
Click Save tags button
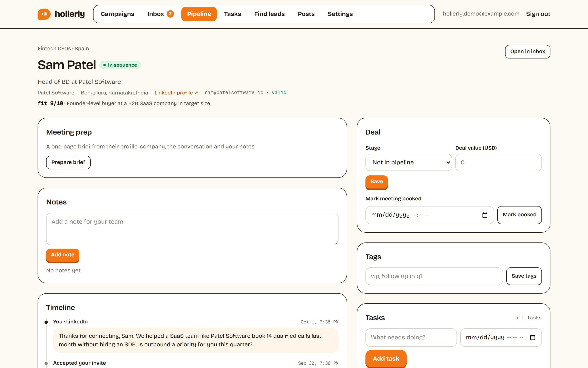pyautogui.click(x=524, y=276)
